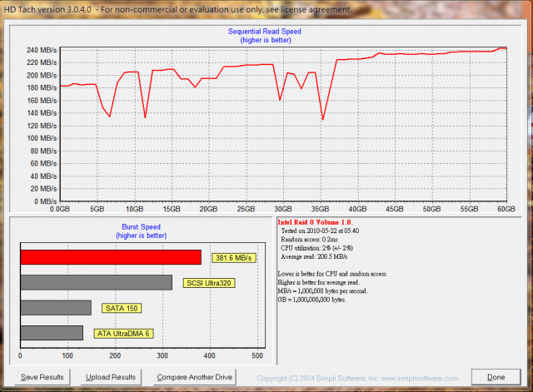Click the Average read 208.5 MB/s line
Image resolution: width=533 pixels, height=392 pixels.
(x=314, y=257)
